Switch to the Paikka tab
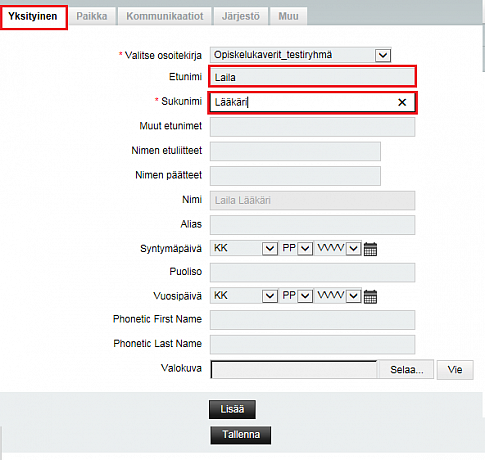The image size is (485, 460). click(92, 16)
